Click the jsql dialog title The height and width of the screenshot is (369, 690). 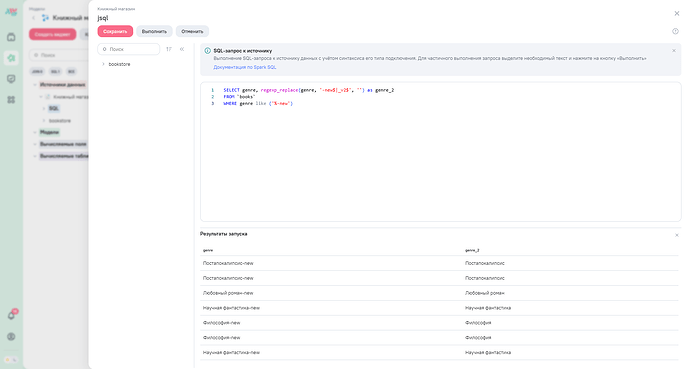point(103,18)
